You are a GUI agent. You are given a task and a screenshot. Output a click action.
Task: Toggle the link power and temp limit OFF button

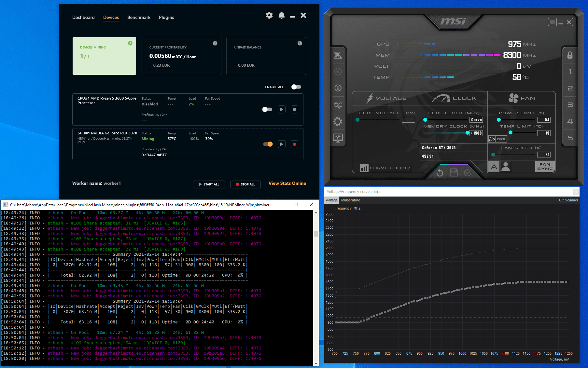[497, 139]
